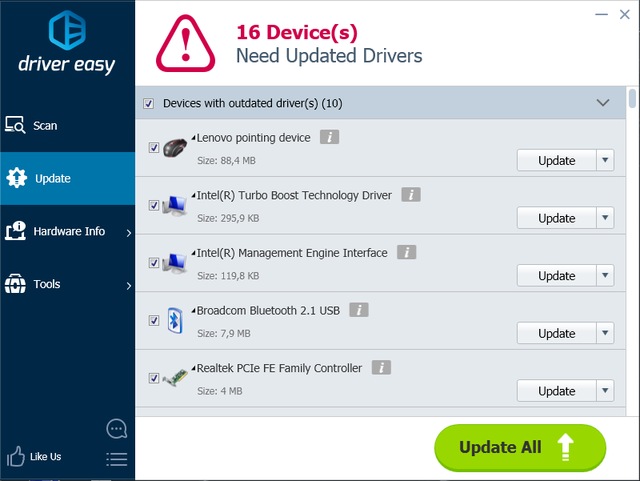Click the info icon beside Realtek PCIe FE Family Controller
This screenshot has height=481, width=640.
pos(381,368)
